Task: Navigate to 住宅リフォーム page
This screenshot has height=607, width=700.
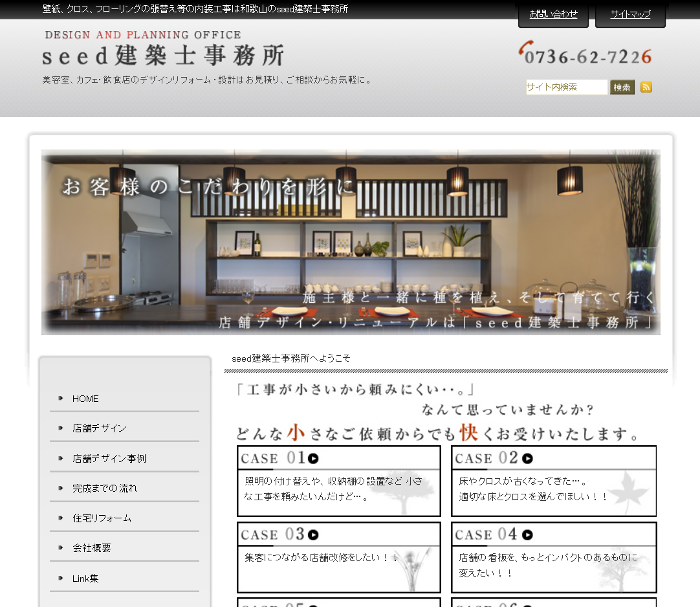Action: point(102,518)
